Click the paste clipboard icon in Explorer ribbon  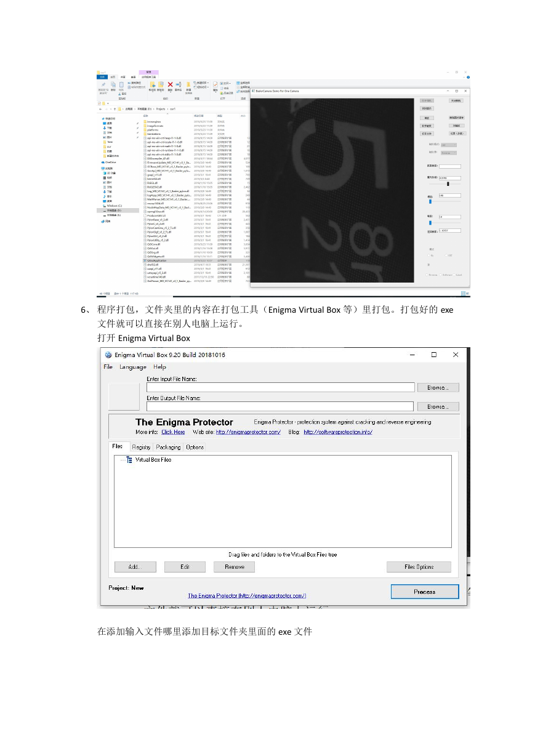121,85
